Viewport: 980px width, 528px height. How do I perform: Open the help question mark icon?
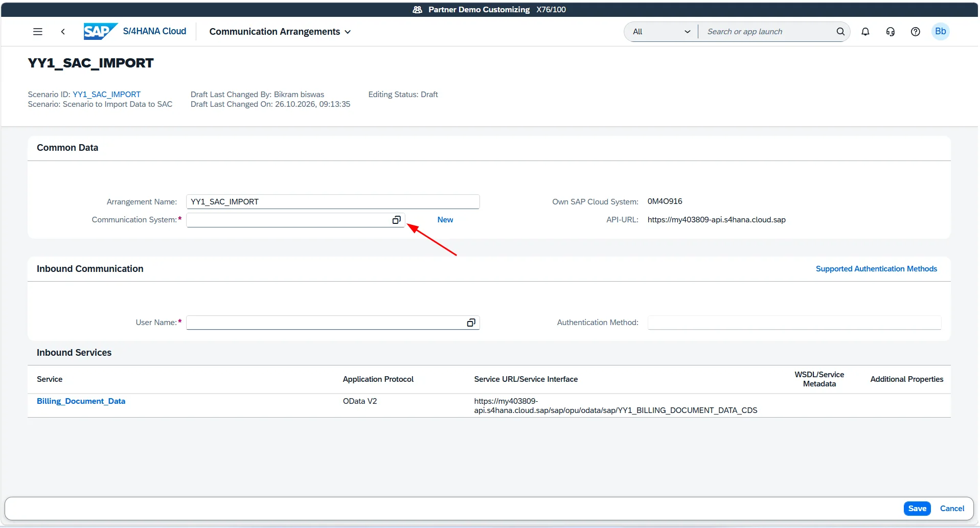(915, 32)
